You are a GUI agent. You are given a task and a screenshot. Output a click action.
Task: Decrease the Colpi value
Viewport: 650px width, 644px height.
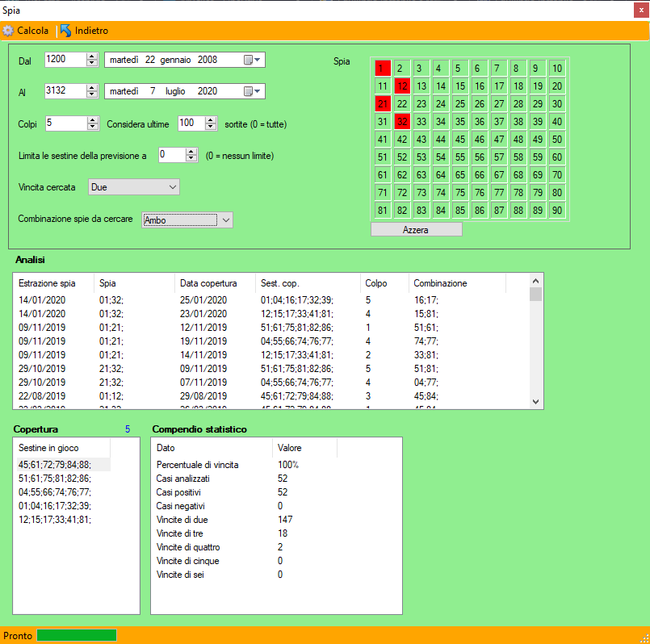[93, 127]
